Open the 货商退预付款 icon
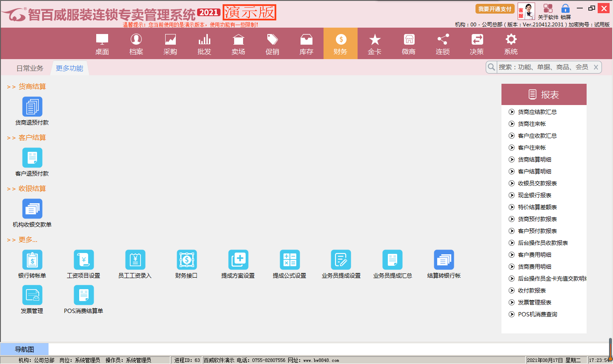 point(32,107)
